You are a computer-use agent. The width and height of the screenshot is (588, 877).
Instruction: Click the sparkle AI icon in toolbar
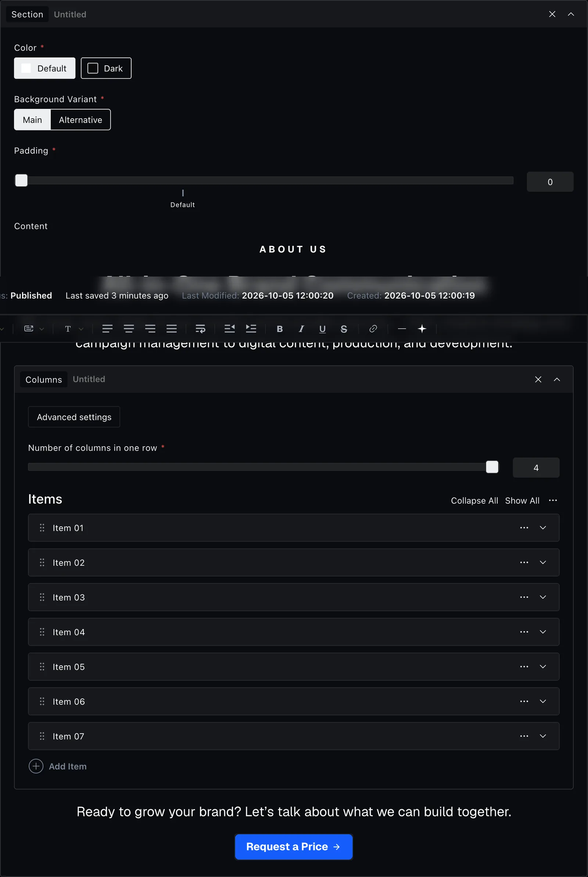(x=422, y=329)
